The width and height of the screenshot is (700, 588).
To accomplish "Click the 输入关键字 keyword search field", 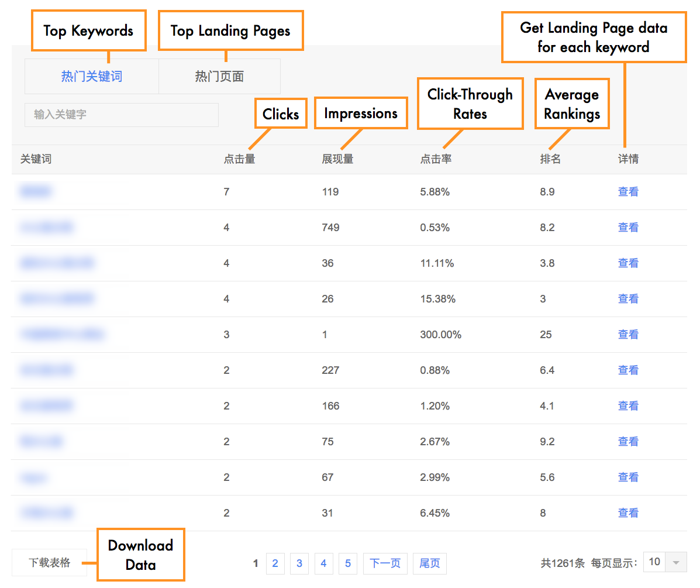I will click(121, 115).
